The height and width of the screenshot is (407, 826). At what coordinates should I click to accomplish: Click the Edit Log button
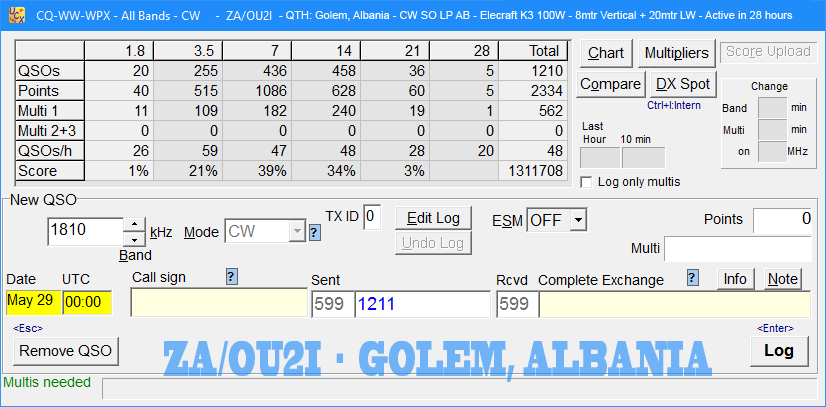pos(433,218)
